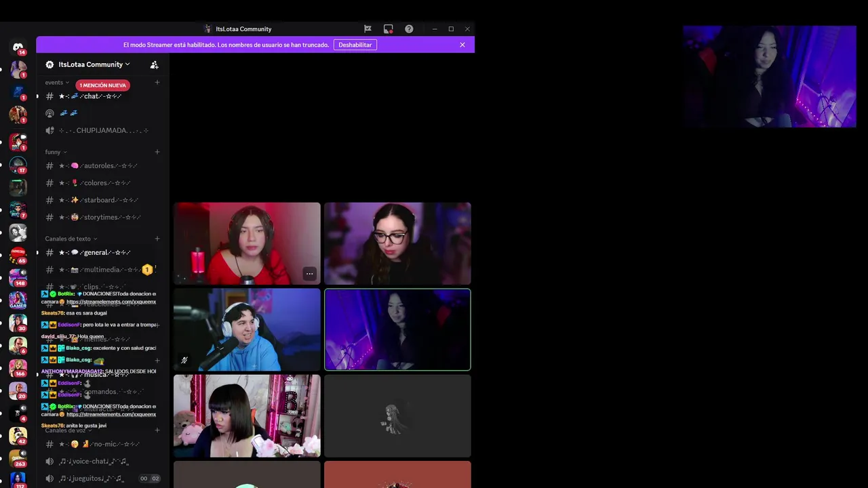Open server icon with 166 badge

[18, 368]
